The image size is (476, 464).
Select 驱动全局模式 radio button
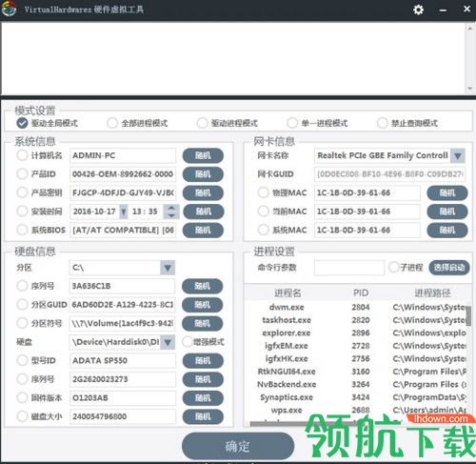22,123
